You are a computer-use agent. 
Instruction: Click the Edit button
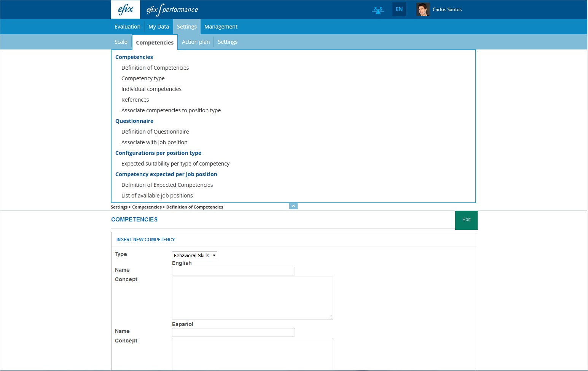click(466, 220)
